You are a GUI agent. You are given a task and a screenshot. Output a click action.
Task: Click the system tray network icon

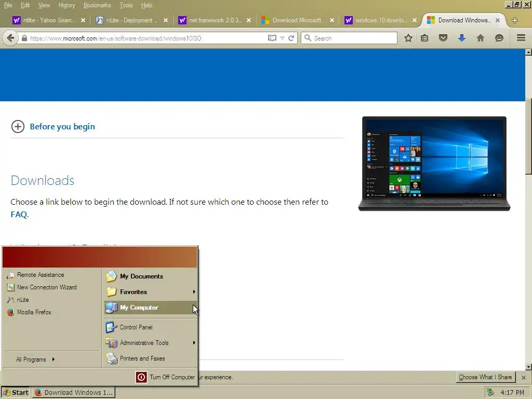pos(489,393)
